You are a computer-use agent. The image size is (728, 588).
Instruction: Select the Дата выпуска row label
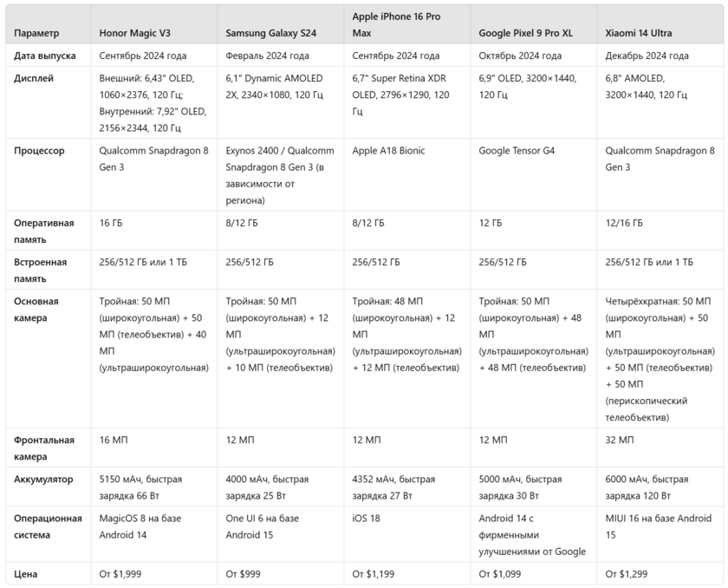tap(45, 56)
